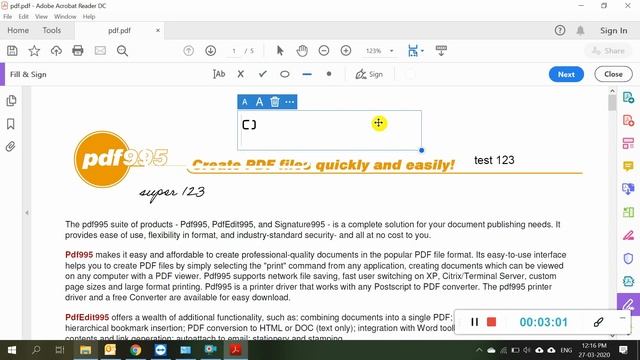The image size is (640, 360).
Task: Go to the previous page with the up arrow
Action: pos(189,51)
